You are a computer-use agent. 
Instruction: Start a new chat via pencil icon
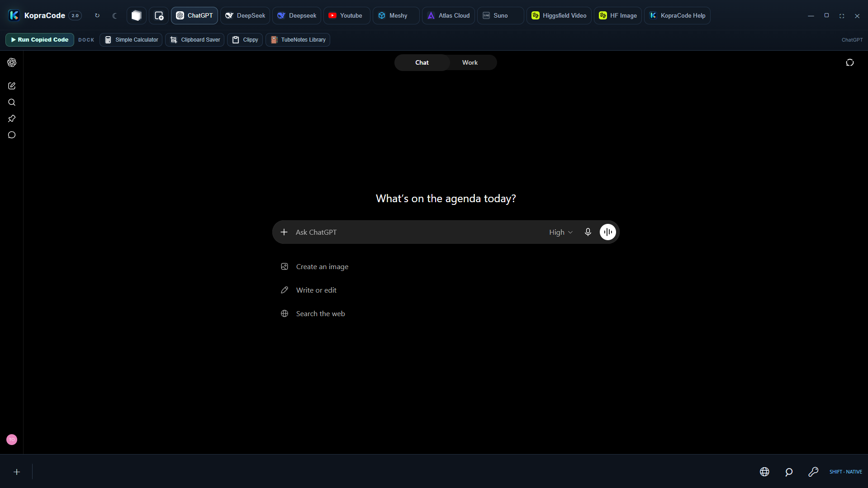pyautogui.click(x=12, y=86)
